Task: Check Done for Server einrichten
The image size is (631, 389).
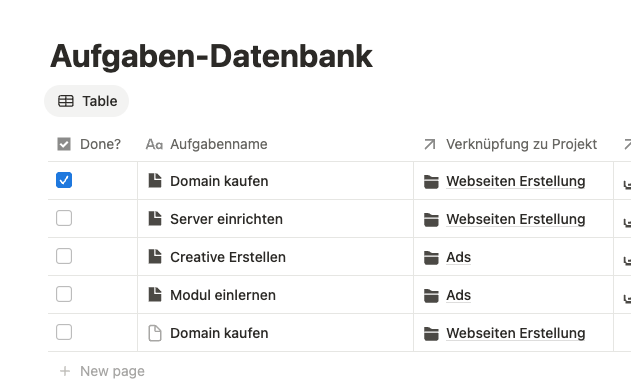Action: (x=64, y=218)
